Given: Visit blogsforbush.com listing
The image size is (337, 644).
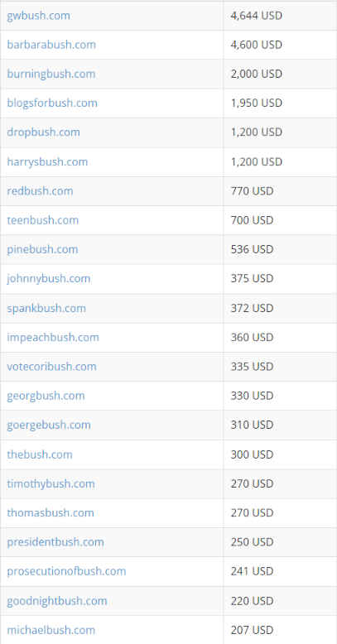Looking at the screenshot, I should point(52,103).
